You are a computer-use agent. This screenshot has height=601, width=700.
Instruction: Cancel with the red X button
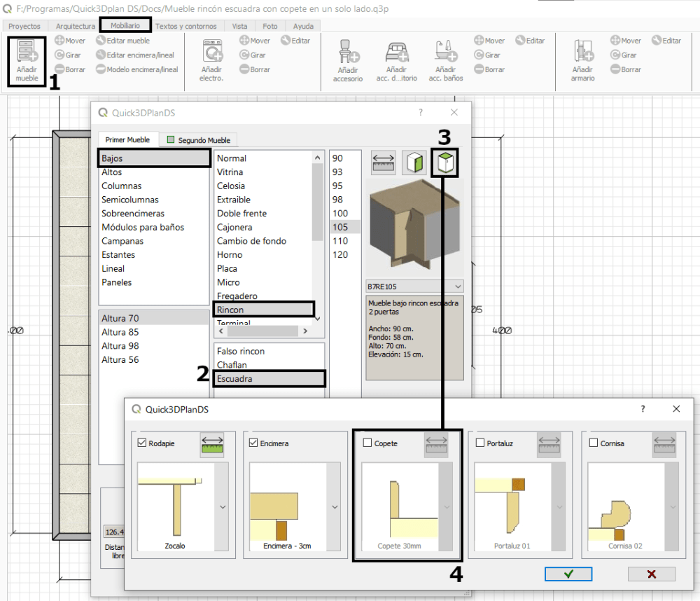(651, 574)
